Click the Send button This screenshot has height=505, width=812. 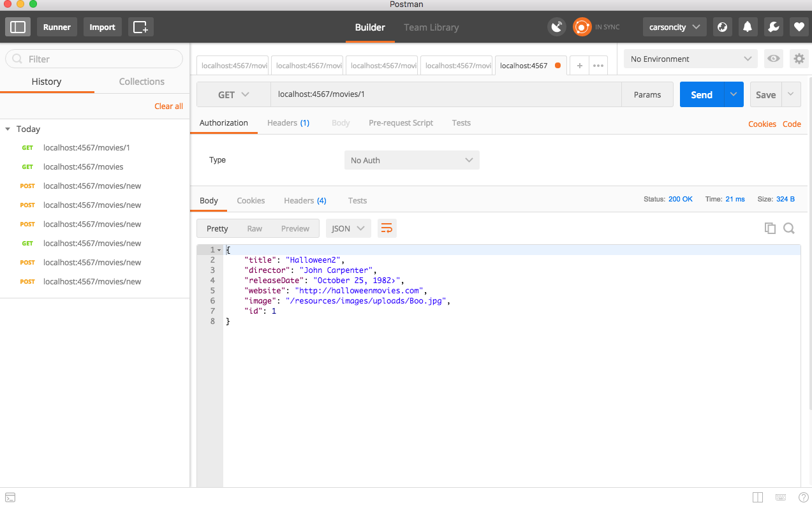[701, 94]
